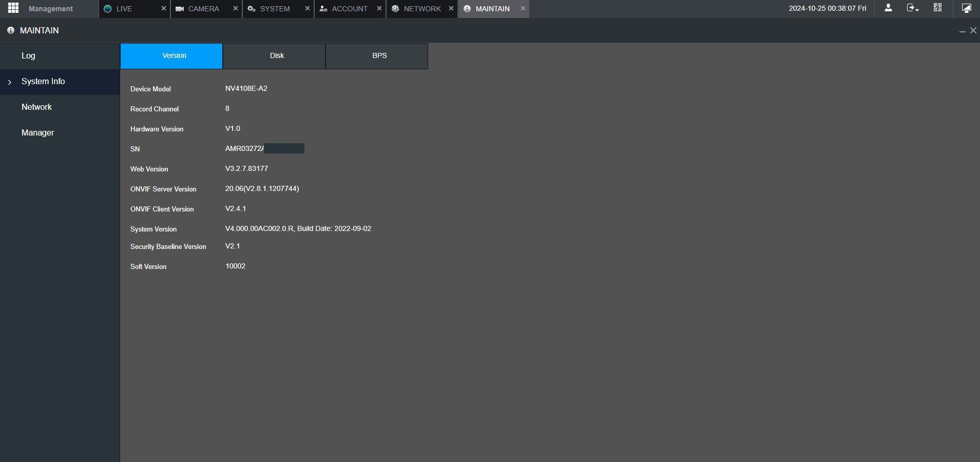Close the CAMERA tab
Viewport: 980px width, 462px height.
(236, 8)
